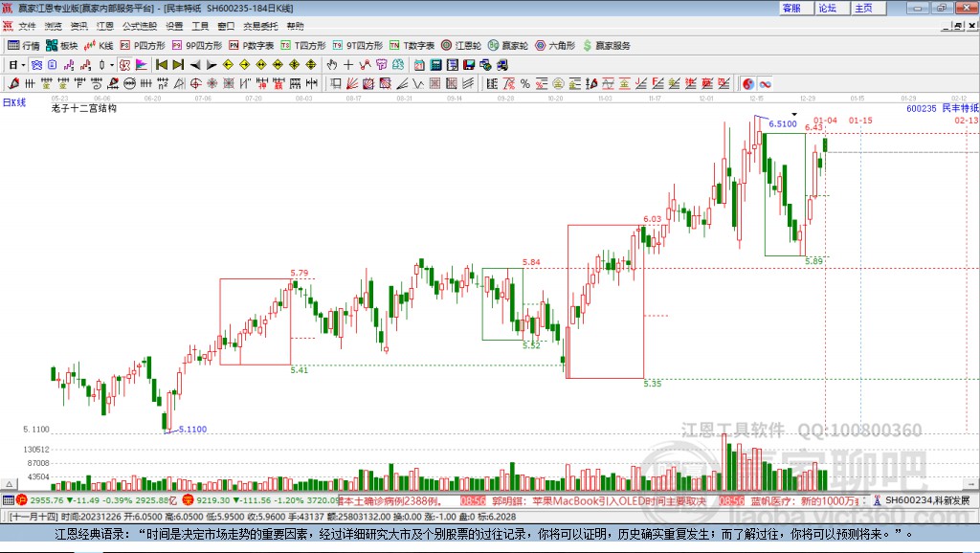
Task: Open the 板块 sector view
Action: pos(61,46)
